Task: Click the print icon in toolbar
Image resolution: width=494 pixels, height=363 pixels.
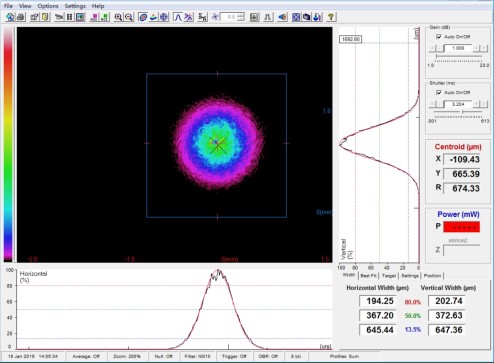Action: point(21,17)
